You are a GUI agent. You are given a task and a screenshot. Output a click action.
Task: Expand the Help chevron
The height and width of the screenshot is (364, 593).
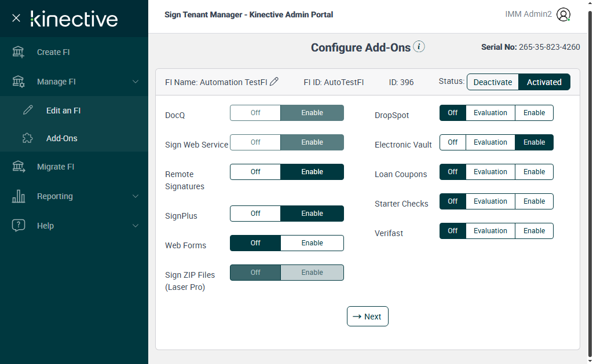136,226
